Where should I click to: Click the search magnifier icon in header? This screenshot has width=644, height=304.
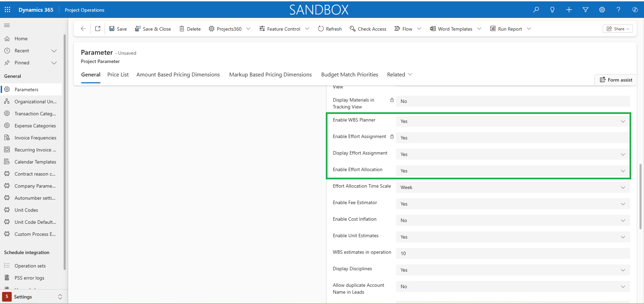[536, 10]
